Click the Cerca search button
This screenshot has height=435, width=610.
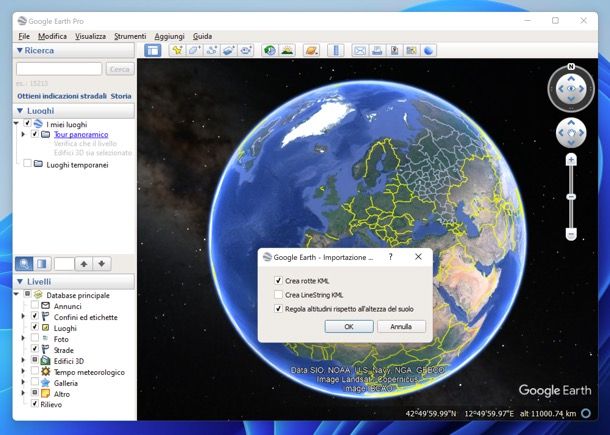click(x=120, y=69)
